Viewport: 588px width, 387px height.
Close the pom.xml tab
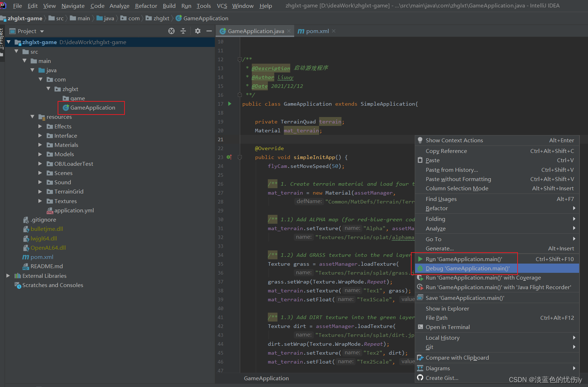coord(334,31)
